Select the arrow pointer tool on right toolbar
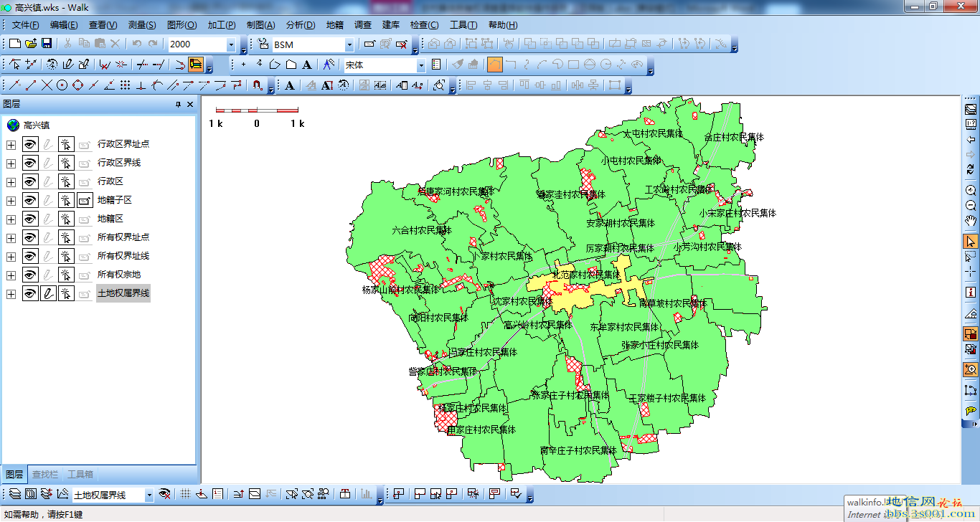The image size is (980, 522). (971, 242)
